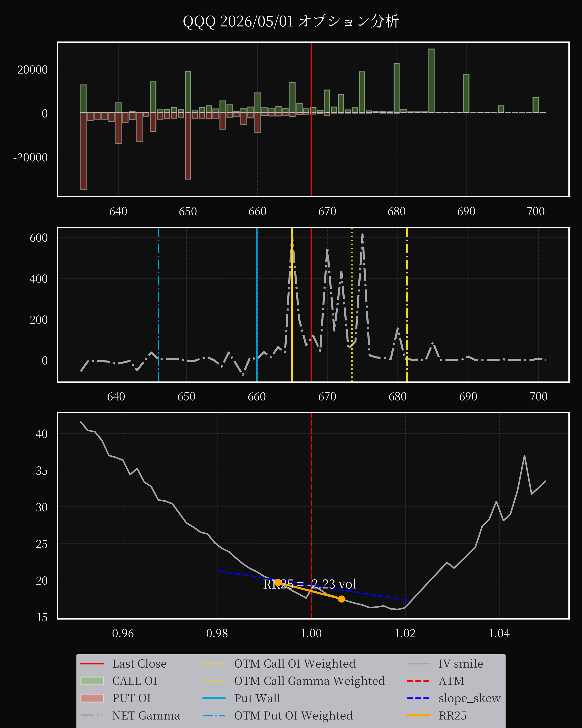Image resolution: width=582 pixels, height=728 pixels.
Task: Click the dash-dot yellow OTM Call OI Weighted line
Action: tap(407, 305)
